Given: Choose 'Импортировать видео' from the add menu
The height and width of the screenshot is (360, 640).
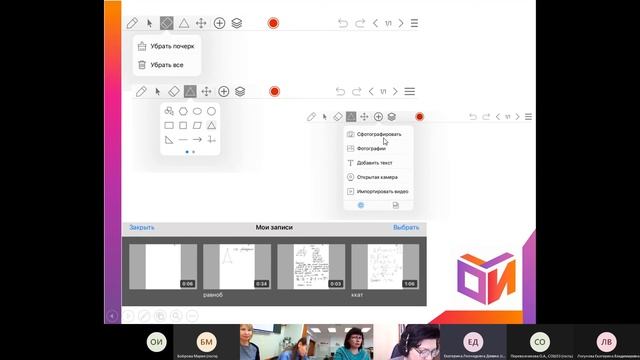Looking at the screenshot, I should 378,191.
